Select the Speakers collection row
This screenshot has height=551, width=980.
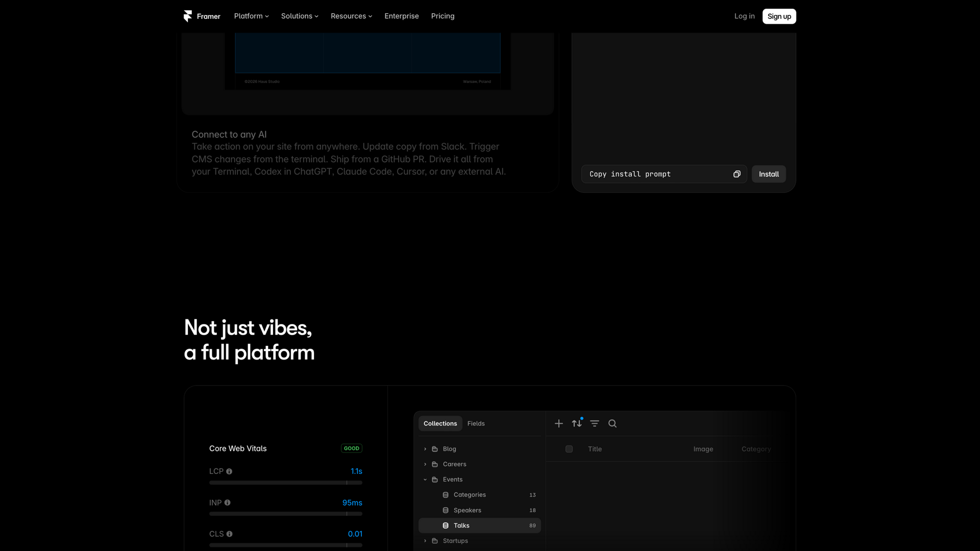480,510
